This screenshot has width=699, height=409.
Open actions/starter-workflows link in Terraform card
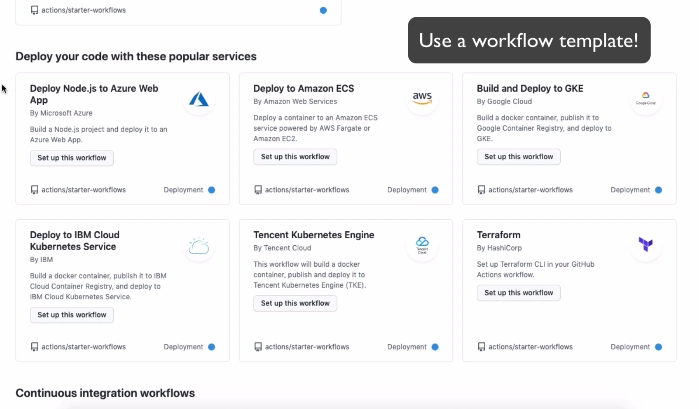click(x=530, y=347)
